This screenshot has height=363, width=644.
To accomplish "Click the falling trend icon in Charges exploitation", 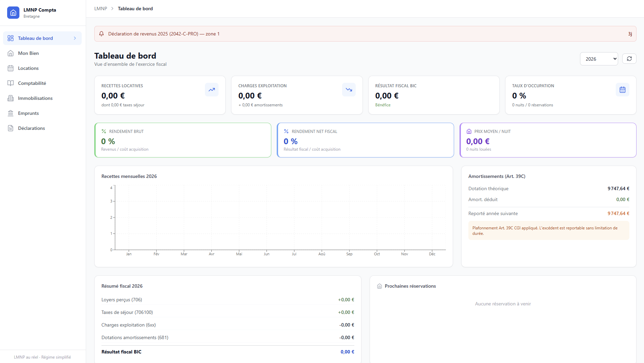I will 349,90.
